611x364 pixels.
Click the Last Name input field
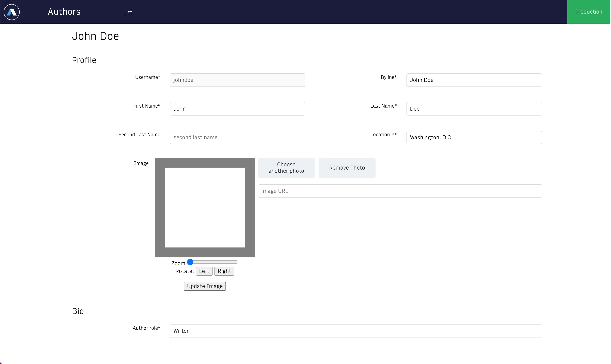tap(474, 109)
